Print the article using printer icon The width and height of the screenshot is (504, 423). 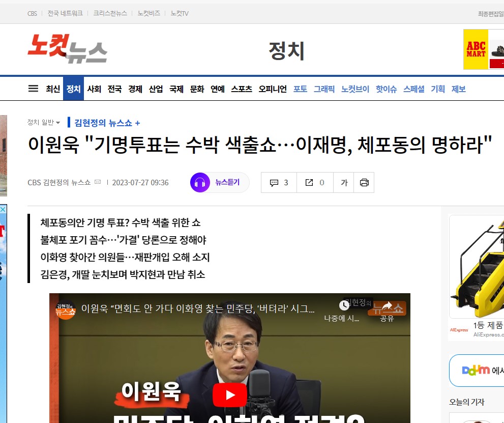[x=364, y=183]
